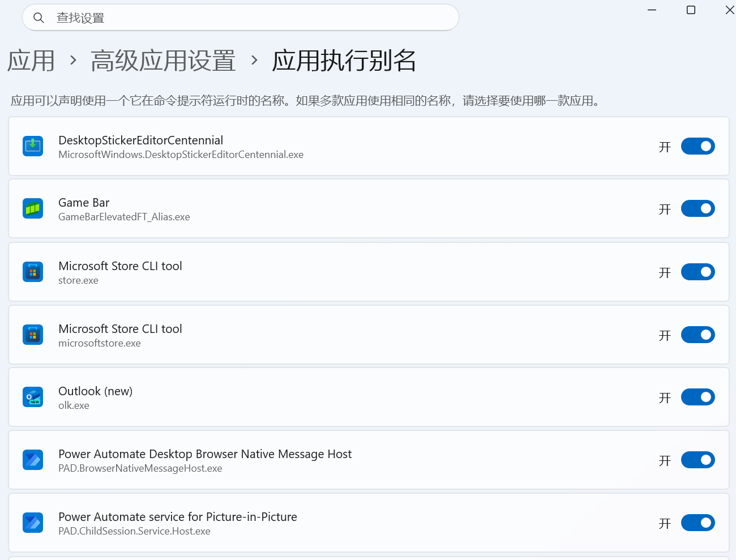
Task: Turn off DesktopStickerEditorCentennial alias toggle
Action: click(x=698, y=146)
